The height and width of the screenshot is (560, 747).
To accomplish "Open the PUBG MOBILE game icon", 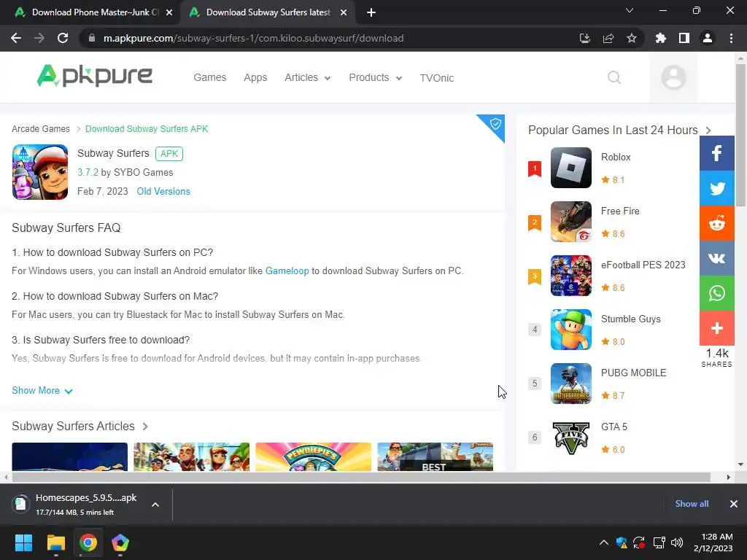I will 570,384.
